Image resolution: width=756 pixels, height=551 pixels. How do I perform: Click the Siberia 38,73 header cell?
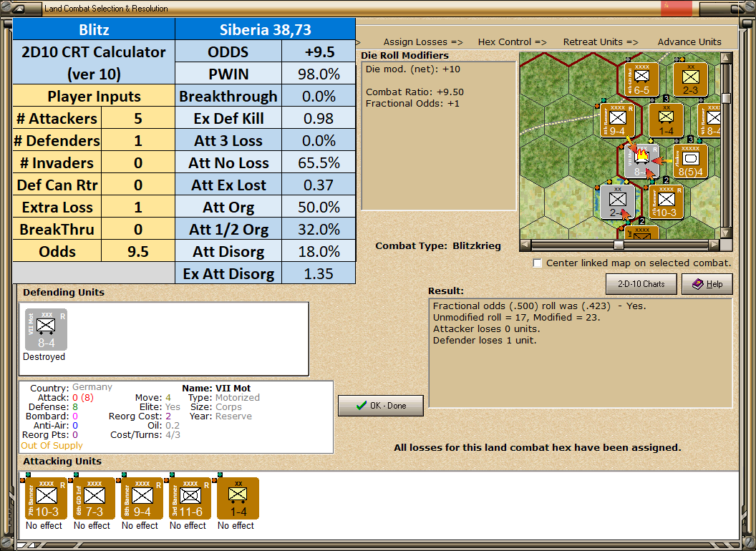point(265,30)
